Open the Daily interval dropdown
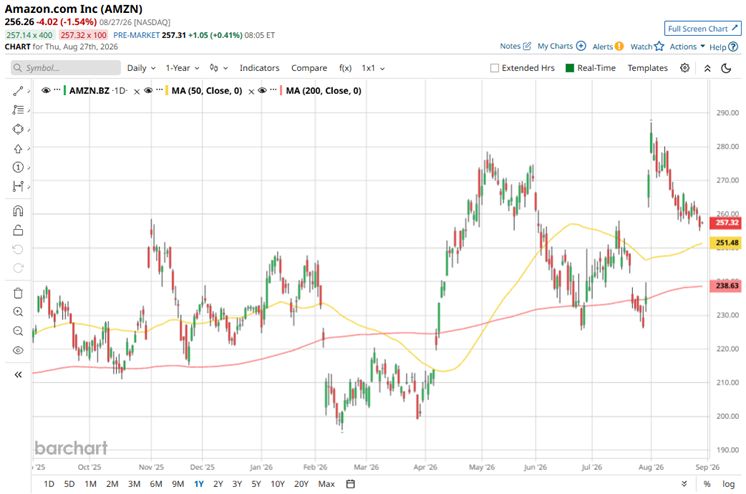Screen dimensions: 746x494 click(141, 68)
